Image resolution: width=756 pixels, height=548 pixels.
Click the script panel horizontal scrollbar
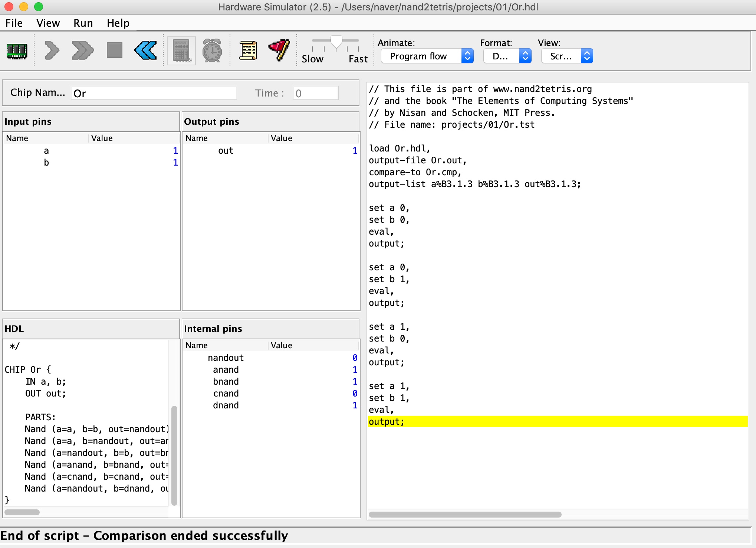465,514
